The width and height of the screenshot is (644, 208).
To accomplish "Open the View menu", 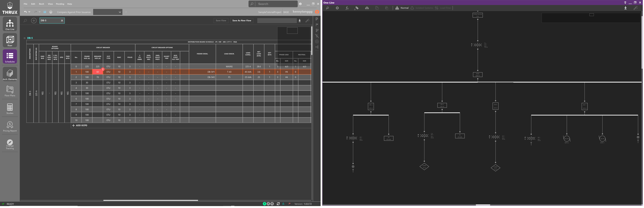I will (x=50, y=4).
